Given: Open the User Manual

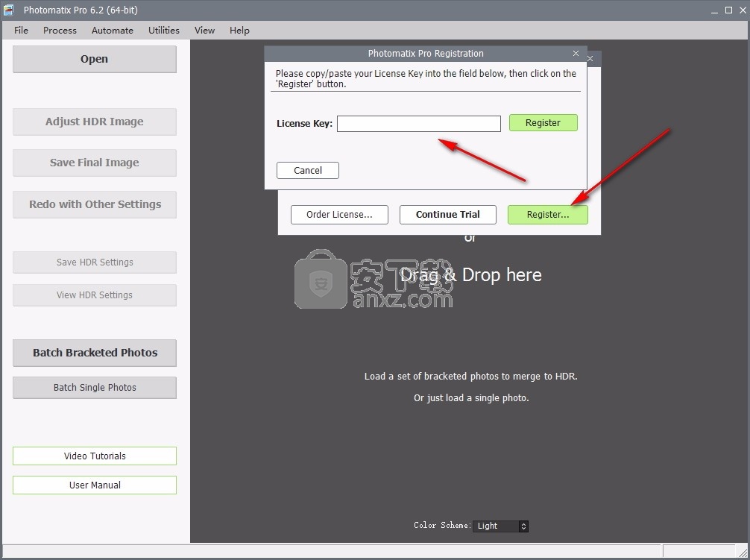Looking at the screenshot, I should [x=94, y=485].
